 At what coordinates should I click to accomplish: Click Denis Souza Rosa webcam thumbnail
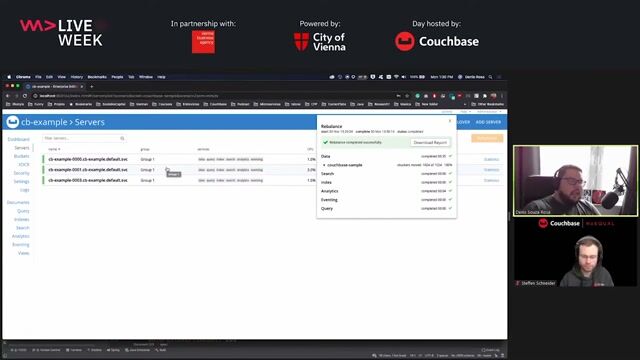576,180
